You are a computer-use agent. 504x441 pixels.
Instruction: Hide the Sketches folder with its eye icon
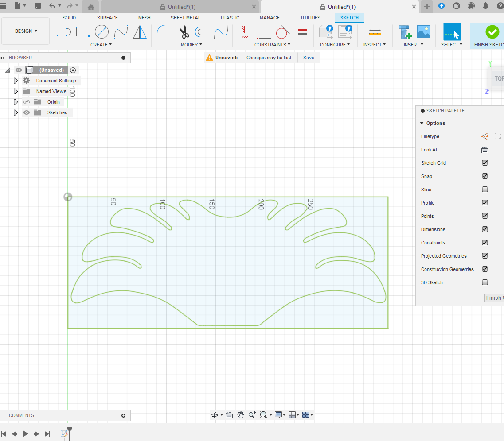click(26, 112)
